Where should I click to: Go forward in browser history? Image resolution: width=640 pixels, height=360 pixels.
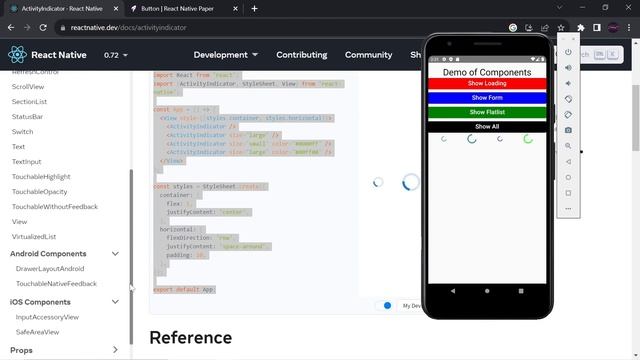27,27
